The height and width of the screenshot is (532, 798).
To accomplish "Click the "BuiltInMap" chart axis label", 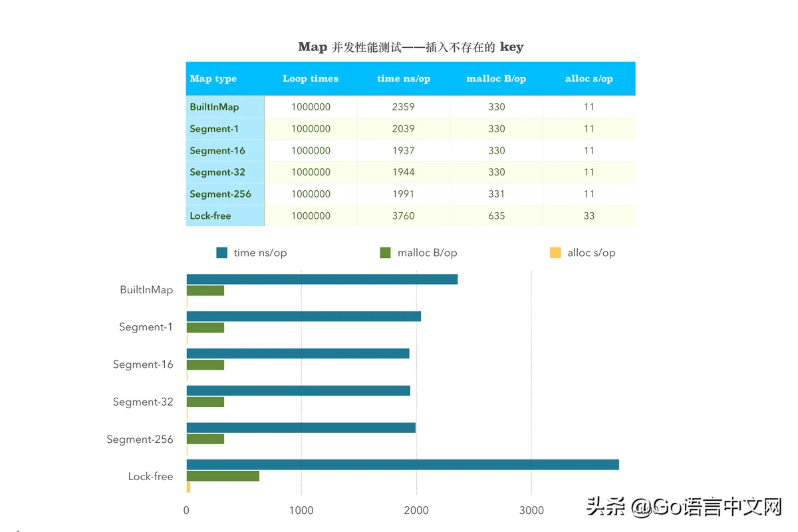I will 146,290.
